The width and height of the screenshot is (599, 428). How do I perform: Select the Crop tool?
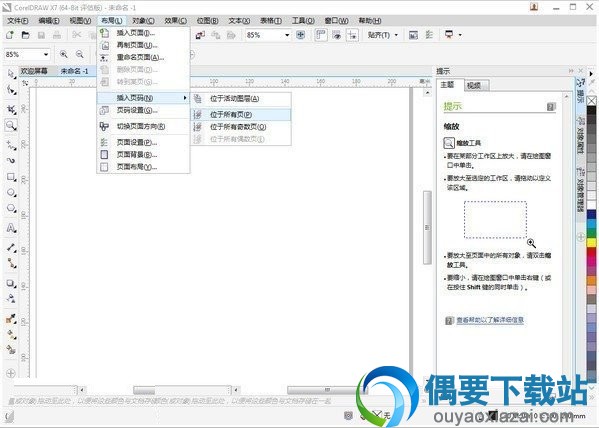click(x=11, y=109)
